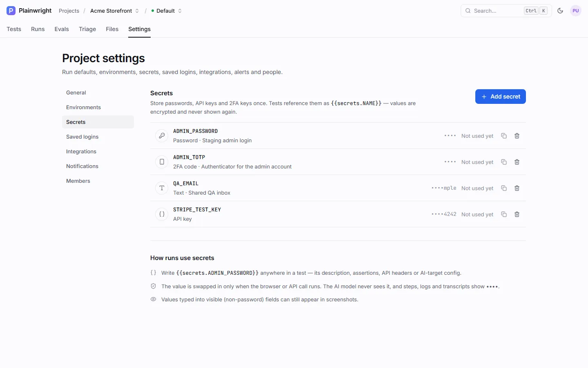Open General settings section
The height and width of the screenshot is (368, 588).
point(98,92)
